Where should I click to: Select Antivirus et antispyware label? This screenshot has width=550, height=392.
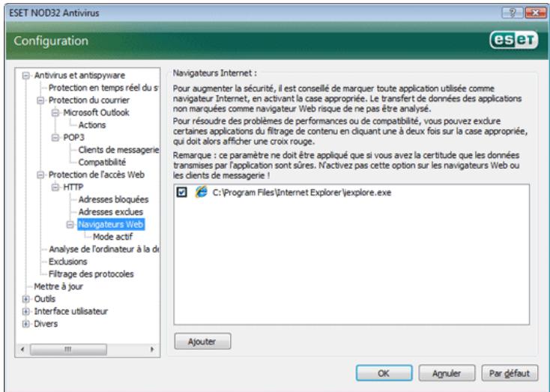tap(79, 76)
